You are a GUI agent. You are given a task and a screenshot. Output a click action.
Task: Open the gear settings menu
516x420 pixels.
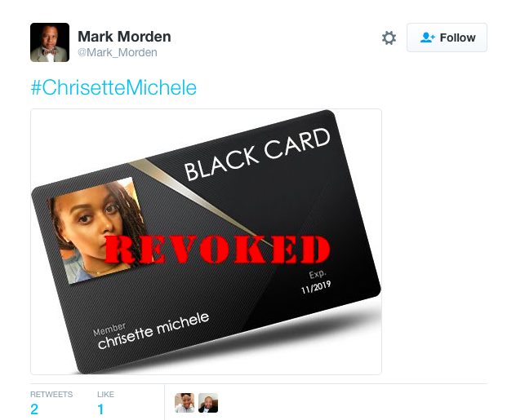[x=389, y=38]
